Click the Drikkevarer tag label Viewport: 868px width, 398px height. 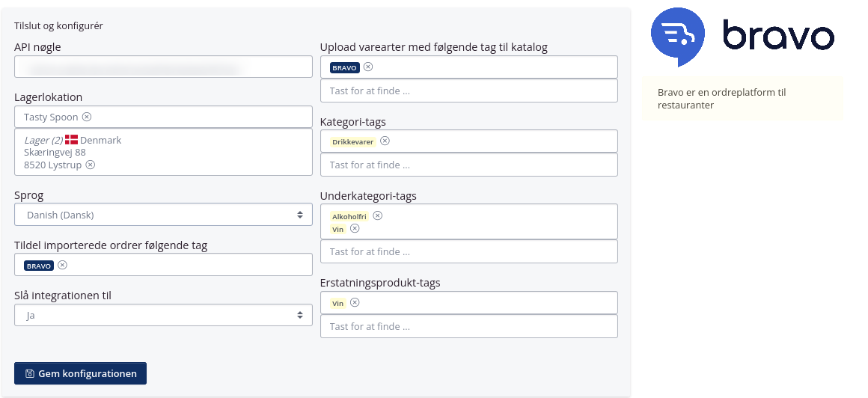point(352,141)
